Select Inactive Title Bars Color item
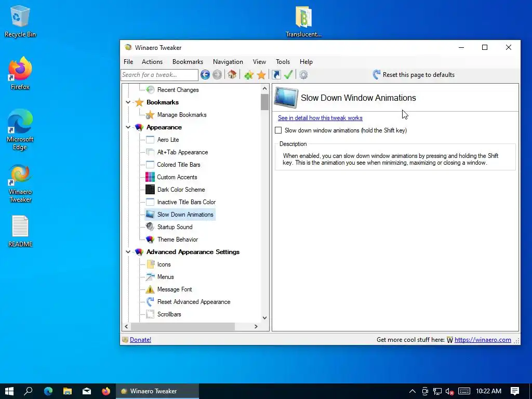This screenshot has width=532, height=399. point(187,202)
